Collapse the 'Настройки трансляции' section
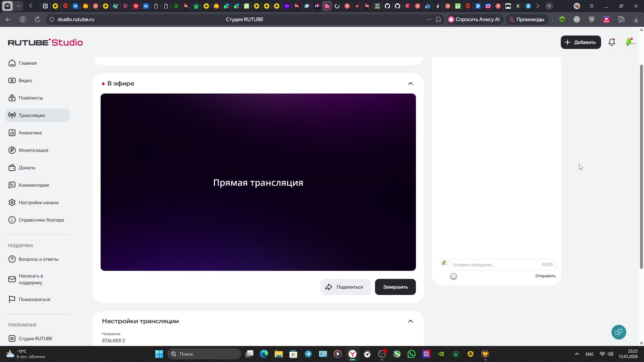Viewport: 644px width, 362px height. 410,321
